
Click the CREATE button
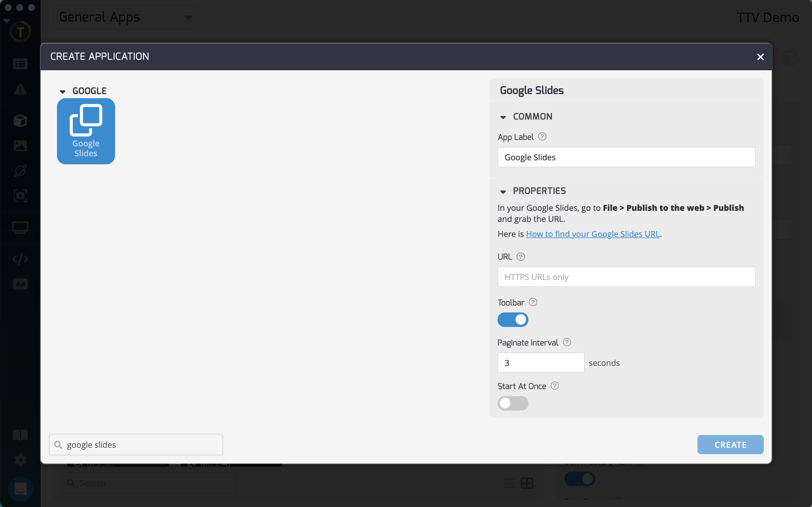click(730, 445)
